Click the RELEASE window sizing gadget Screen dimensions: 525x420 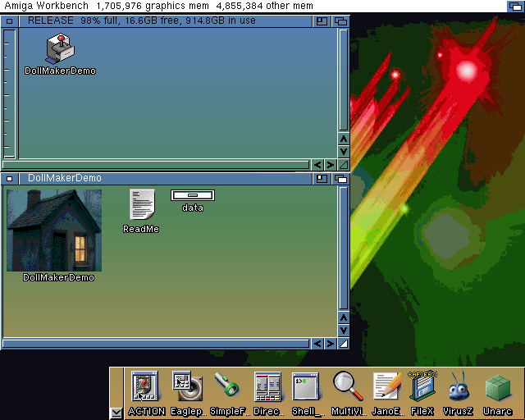(344, 165)
